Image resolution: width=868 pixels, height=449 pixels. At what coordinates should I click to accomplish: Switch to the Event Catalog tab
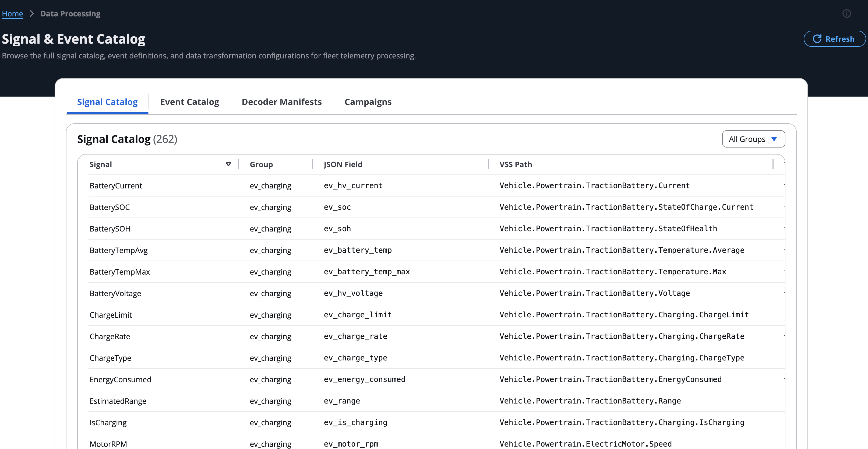coord(190,102)
